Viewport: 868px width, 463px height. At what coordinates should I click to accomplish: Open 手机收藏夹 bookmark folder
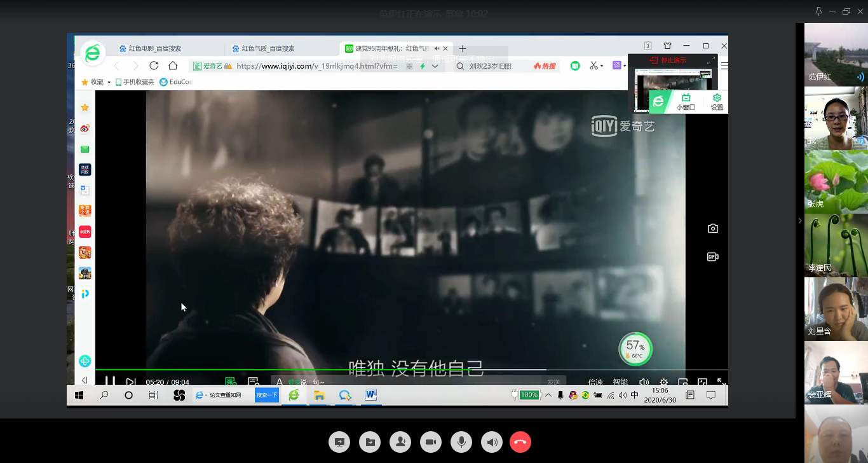(x=135, y=82)
